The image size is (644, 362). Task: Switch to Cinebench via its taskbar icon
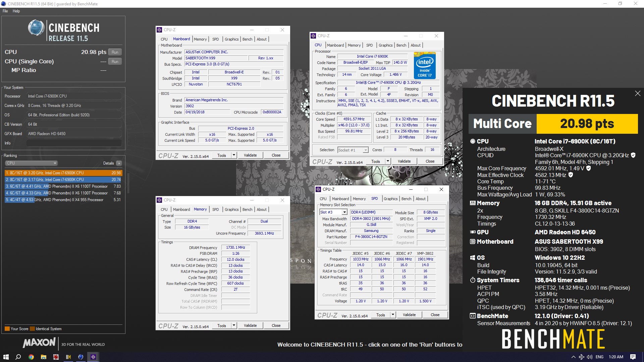[x=80, y=357]
